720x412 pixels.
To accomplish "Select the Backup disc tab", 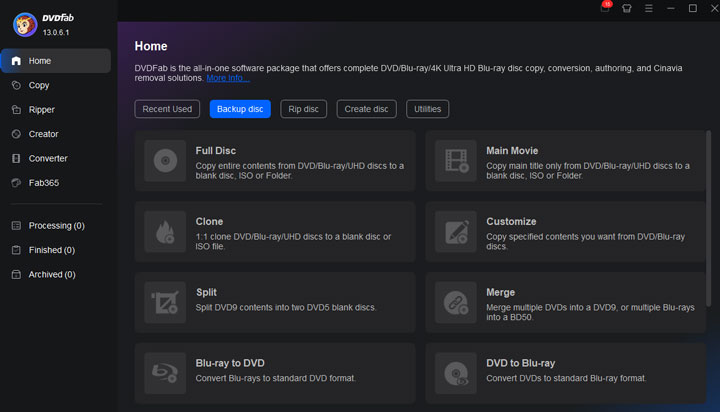I will click(x=240, y=109).
